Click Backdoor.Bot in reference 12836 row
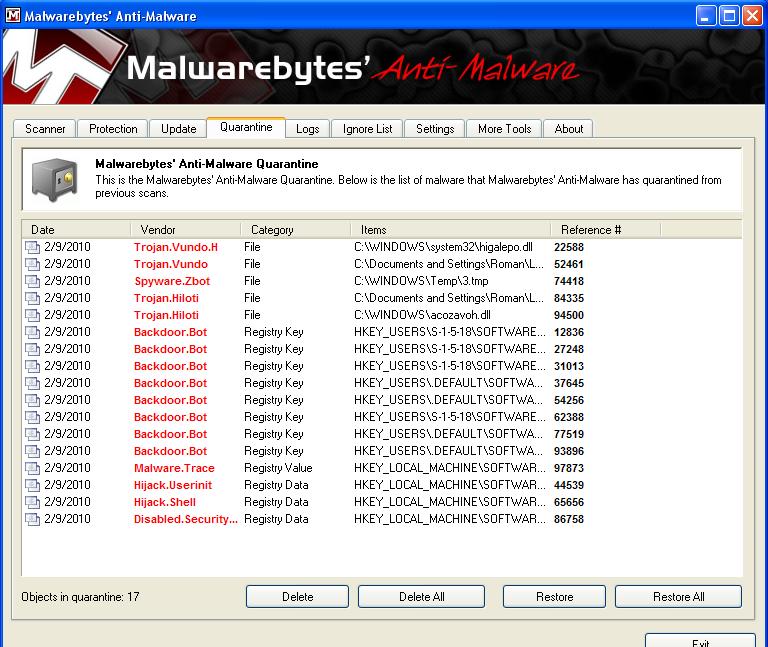The height and width of the screenshot is (647, 768). (x=170, y=332)
